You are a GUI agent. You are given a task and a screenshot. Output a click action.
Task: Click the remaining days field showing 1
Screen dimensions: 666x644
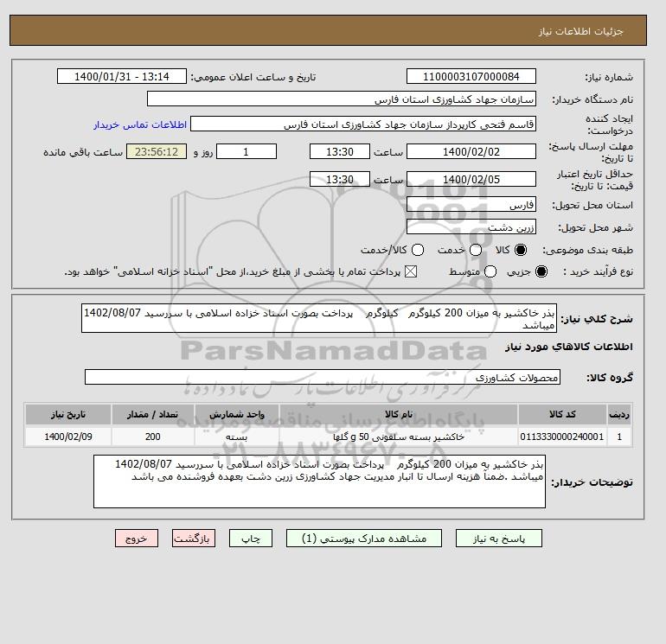click(x=247, y=151)
